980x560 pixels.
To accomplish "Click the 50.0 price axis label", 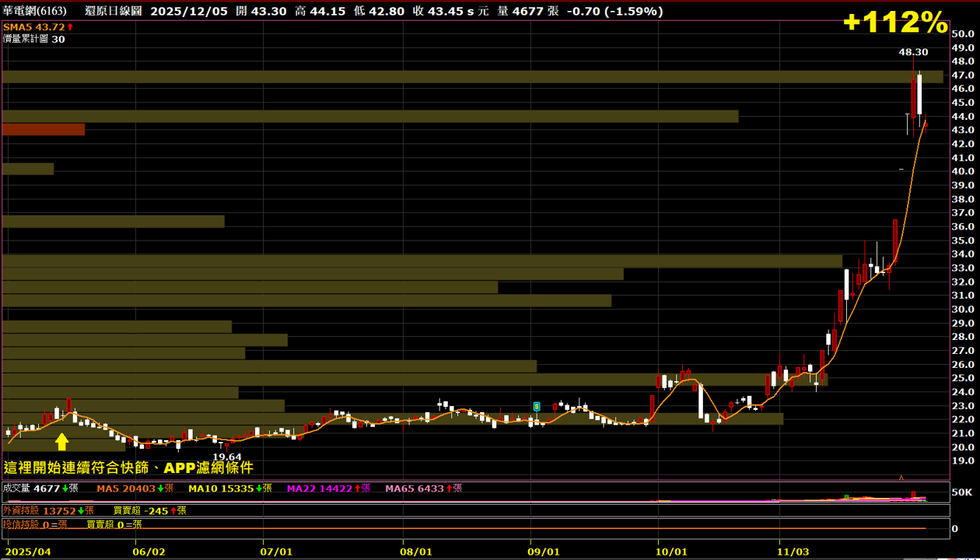I will [963, 33].
